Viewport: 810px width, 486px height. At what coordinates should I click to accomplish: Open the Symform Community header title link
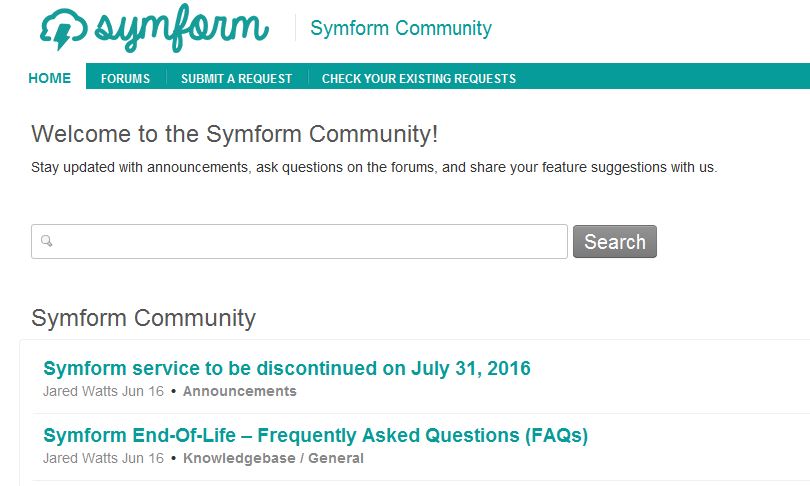[401, 28]
